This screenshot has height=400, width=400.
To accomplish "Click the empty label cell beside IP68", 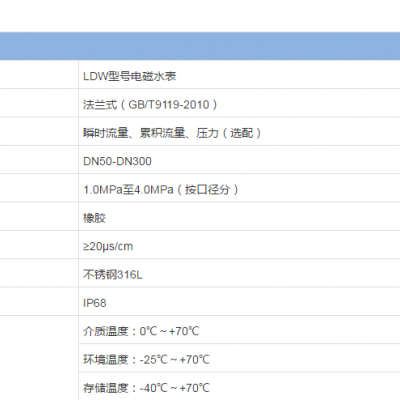I will (x=39, y=301).
